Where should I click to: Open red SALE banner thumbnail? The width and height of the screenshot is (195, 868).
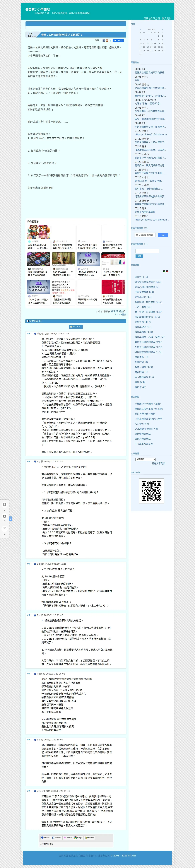pos(113,260)
